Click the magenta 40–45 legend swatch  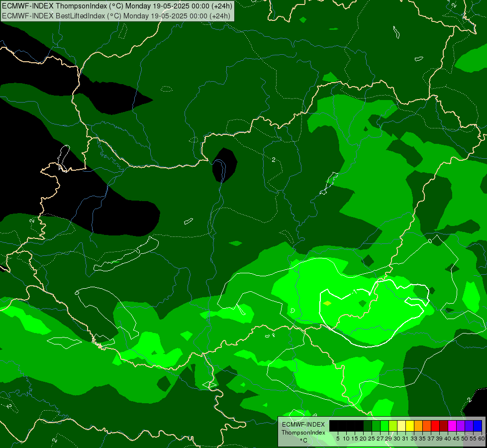pos(452,426)
